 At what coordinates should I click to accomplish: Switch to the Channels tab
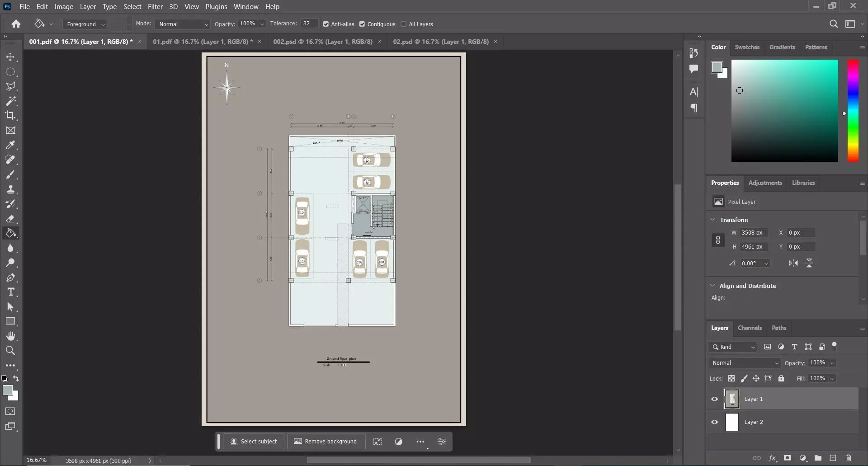point(750,328)
